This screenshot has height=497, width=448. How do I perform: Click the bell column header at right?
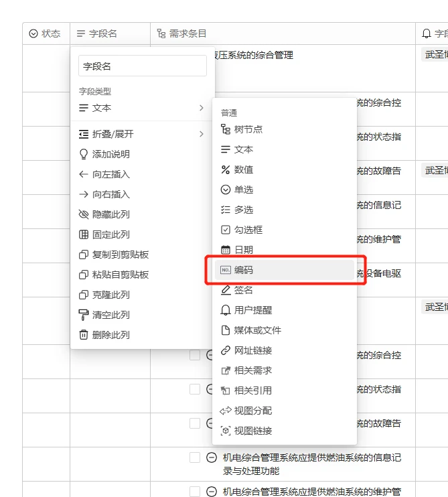[432, 33]
